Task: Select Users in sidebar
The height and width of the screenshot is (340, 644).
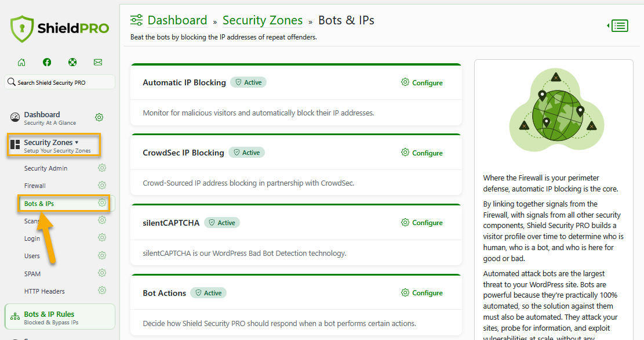Action: coord(32,256)
